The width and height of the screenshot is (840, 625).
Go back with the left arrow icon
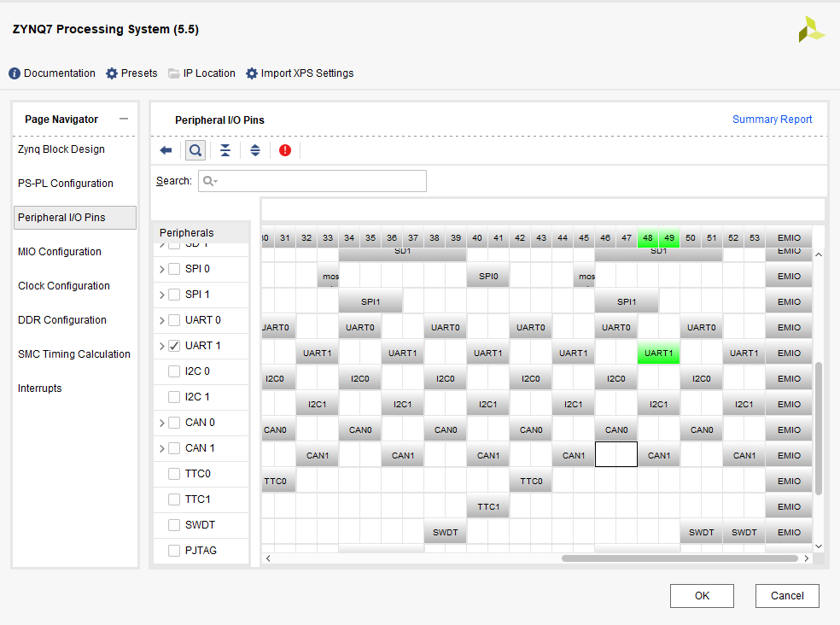tap(166, 150)
